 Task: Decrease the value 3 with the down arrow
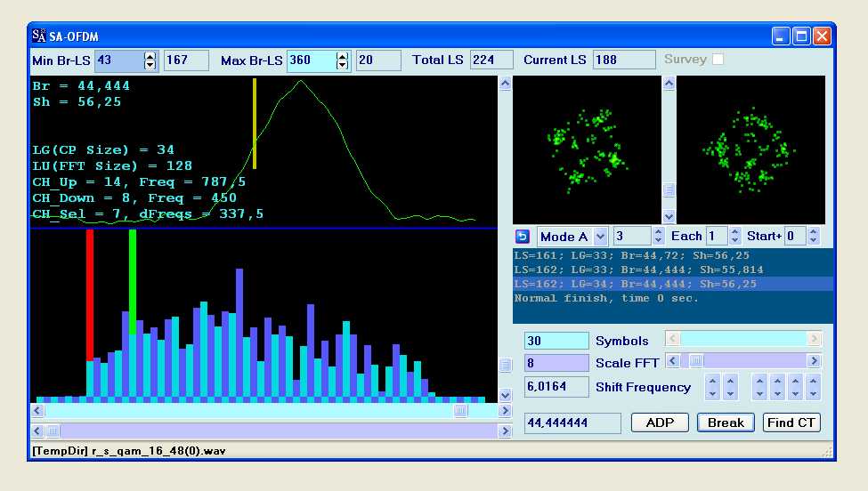[x=658, y=241]
